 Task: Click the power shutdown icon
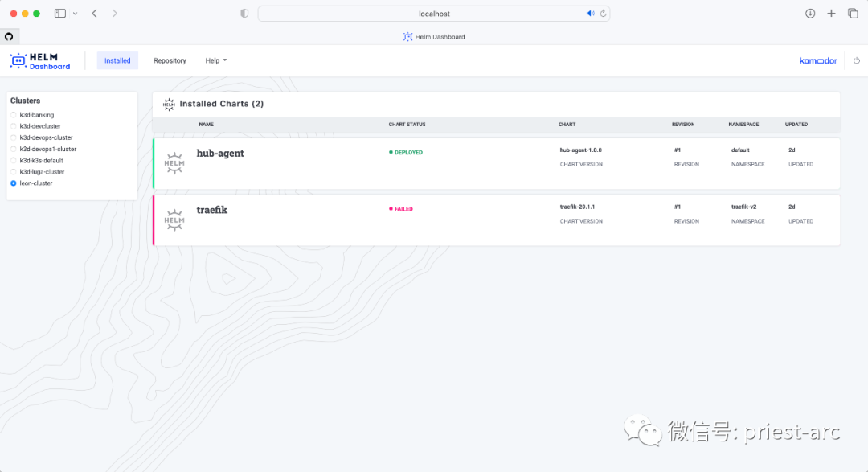[x=857, y=60]
